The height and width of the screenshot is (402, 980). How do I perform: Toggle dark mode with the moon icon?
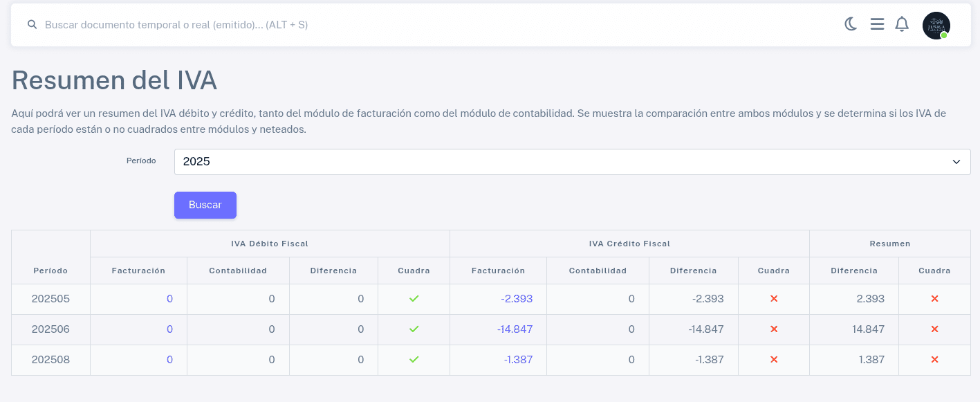(851, 24)
